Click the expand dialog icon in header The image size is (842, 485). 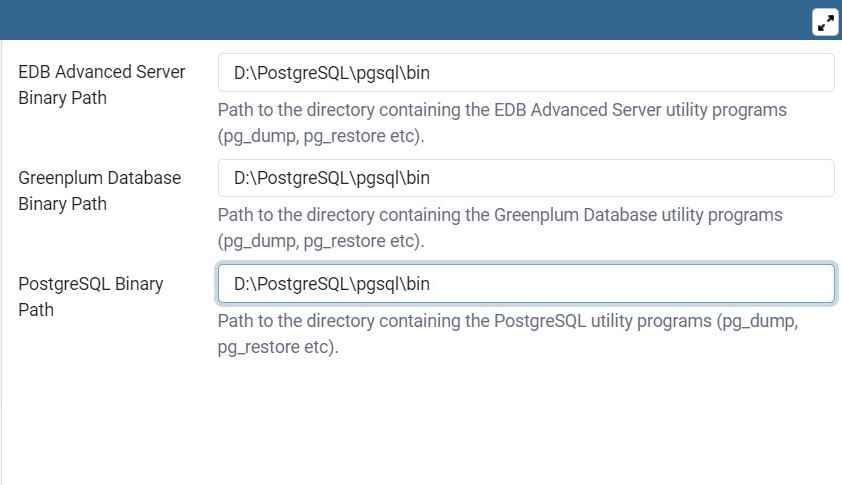[x=825, y=22]
